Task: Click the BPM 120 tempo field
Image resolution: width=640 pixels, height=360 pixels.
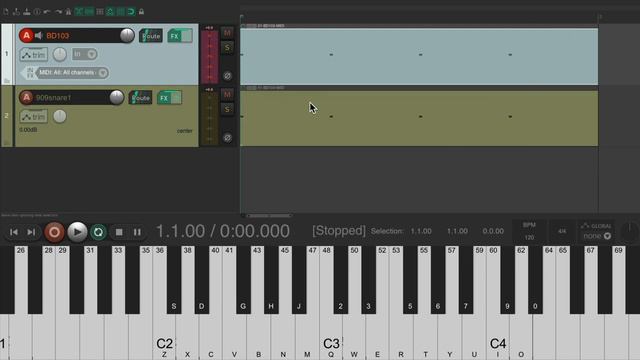Action: 529,231
